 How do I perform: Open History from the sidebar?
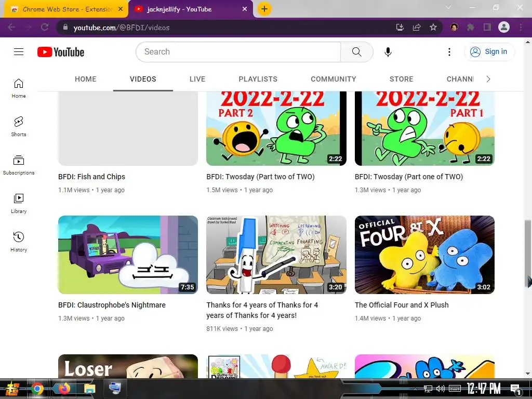[19, 242]
